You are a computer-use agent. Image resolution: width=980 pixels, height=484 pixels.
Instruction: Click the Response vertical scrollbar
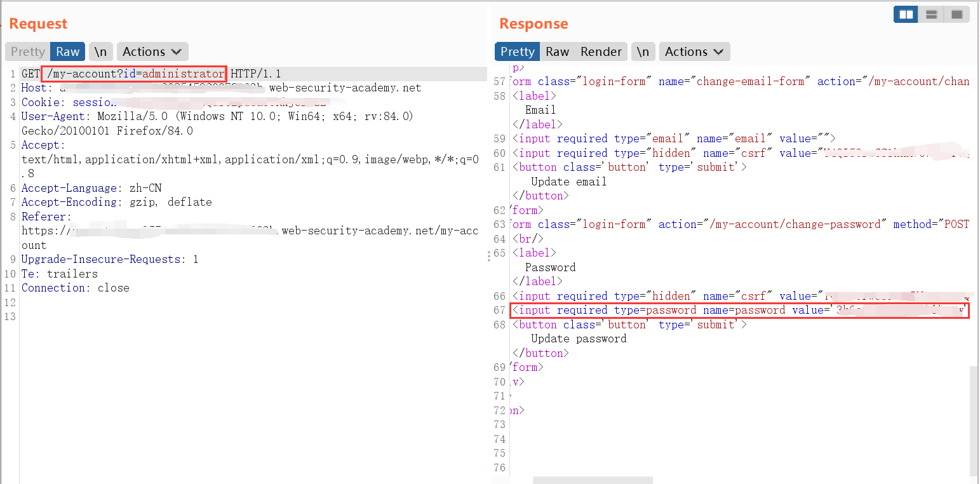tap(974, 419)
